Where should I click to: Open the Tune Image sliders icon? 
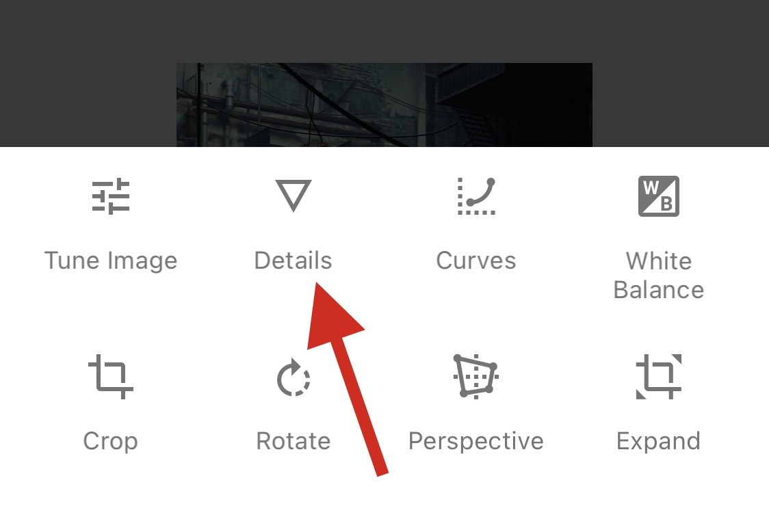pyautogui.click(x=111, y=196)
